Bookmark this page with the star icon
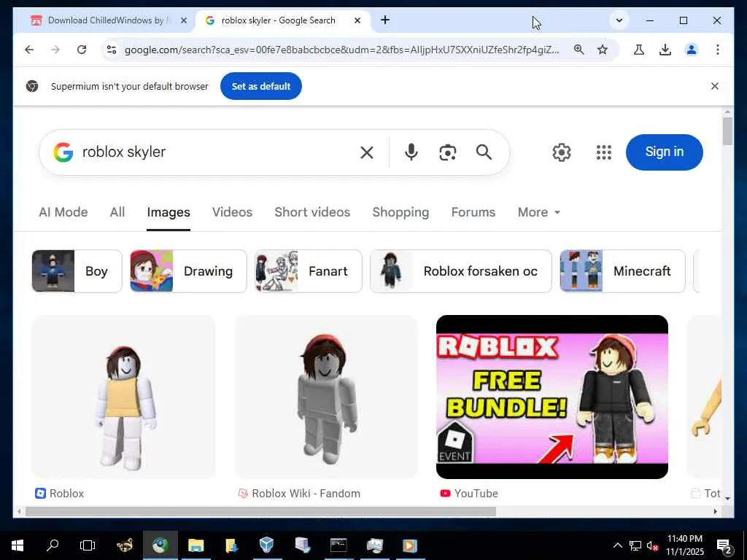 pos(603,50)
